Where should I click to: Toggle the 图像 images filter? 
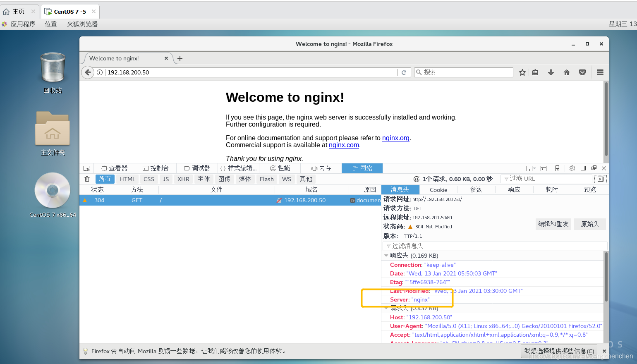point(225,179)
